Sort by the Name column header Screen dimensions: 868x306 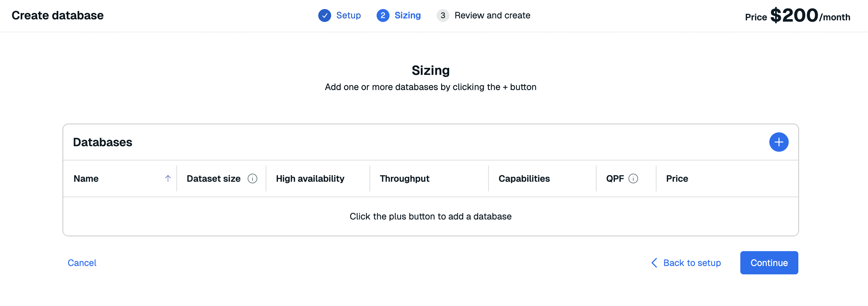pyautogui.click(x=86, y=178)
